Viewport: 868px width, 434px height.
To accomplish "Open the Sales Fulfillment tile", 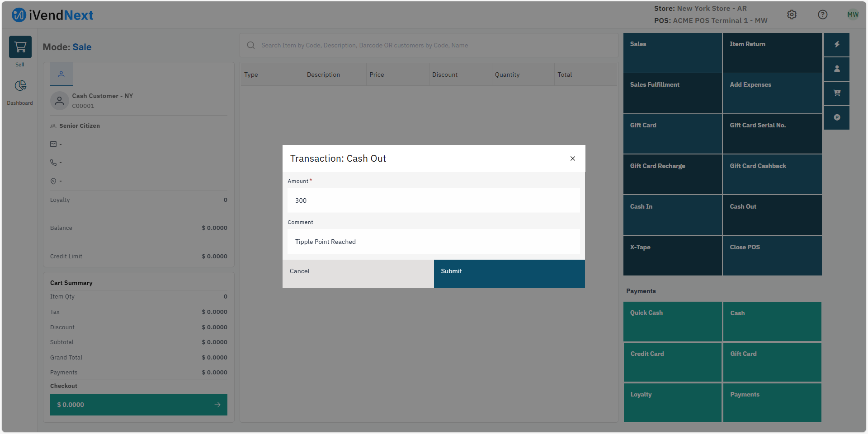I will tap(673, 93).
